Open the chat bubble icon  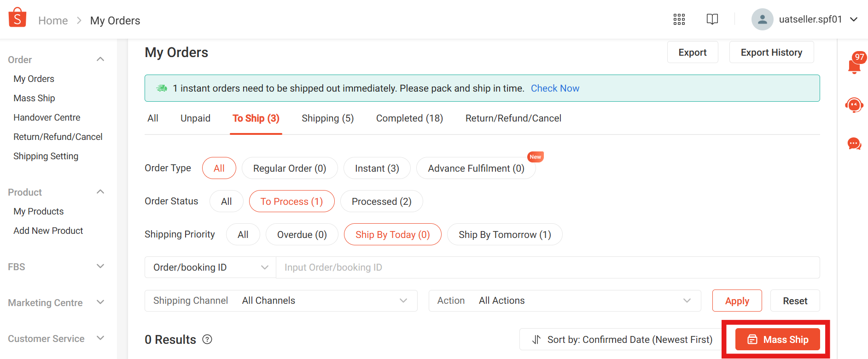point(854,144)
